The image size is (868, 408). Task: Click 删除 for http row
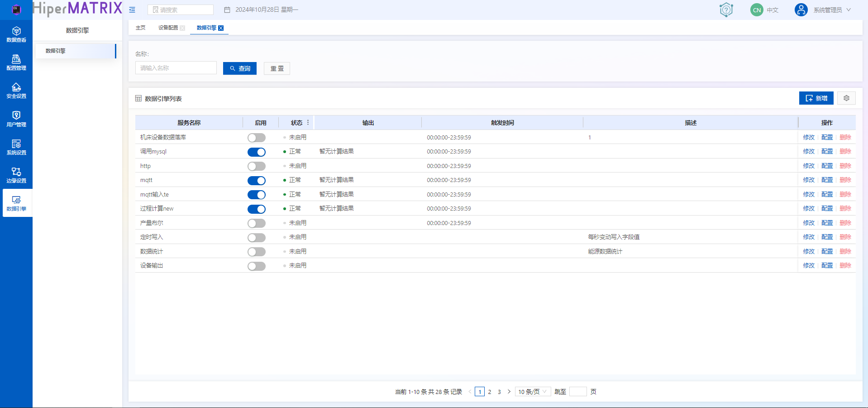845,166
